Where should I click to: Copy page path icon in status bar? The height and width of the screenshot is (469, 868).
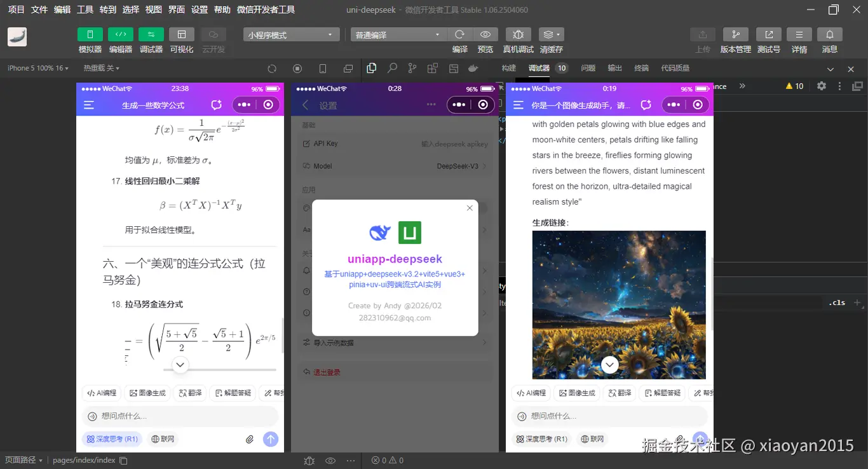point(124,460)
